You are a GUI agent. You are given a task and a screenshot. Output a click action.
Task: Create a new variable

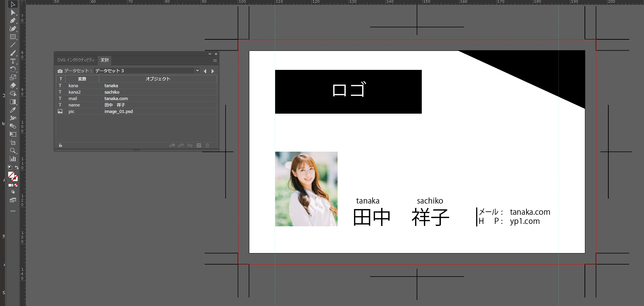199,145
